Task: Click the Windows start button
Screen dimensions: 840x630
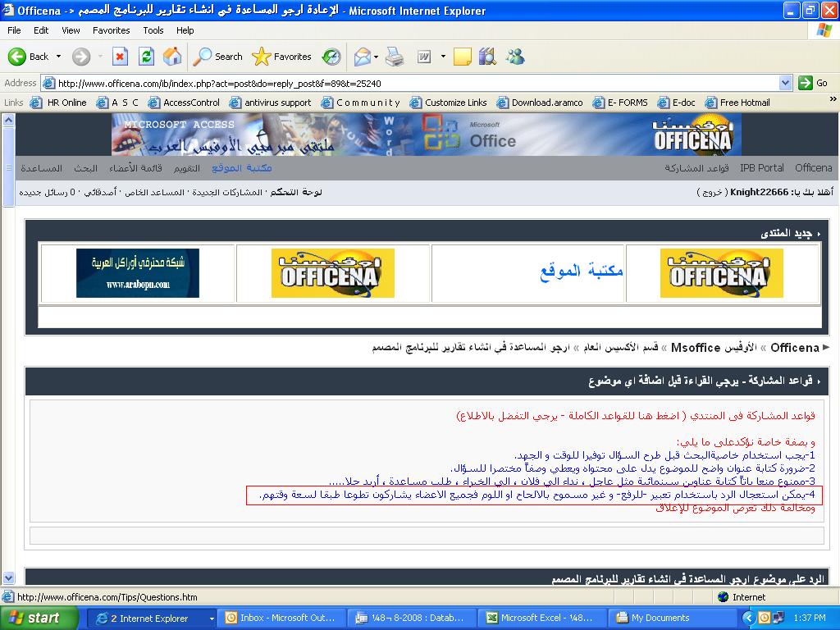Action: coord(38,619)
